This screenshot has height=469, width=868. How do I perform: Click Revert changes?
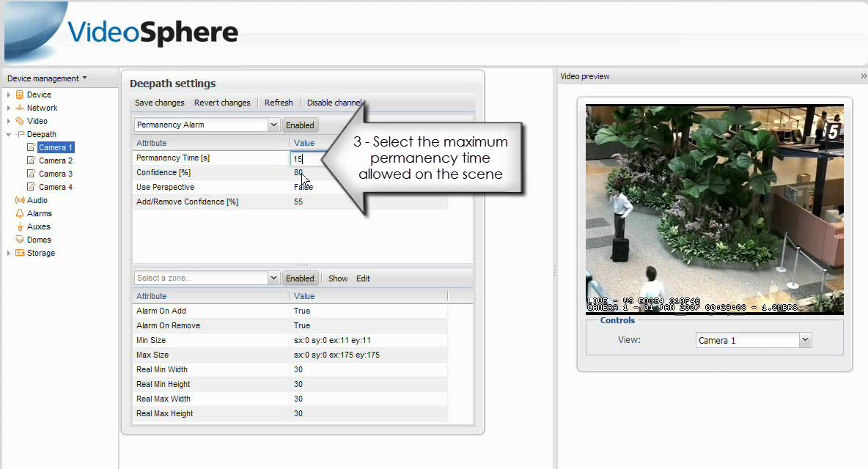click(222, 103)
